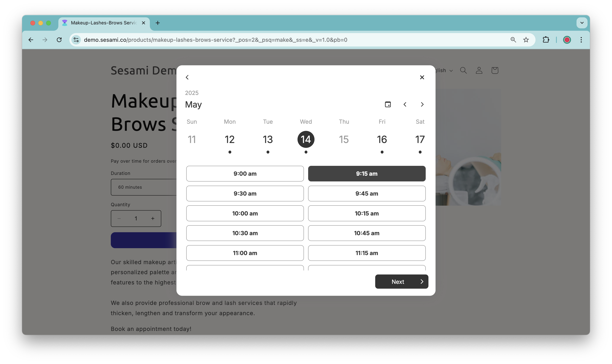Click the purple booking button
The height and width of the screenshot is (364, 612).
(x=144, y=240)
